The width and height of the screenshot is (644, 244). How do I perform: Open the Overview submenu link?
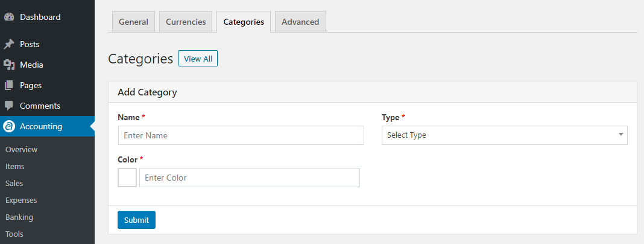point(21,149)
